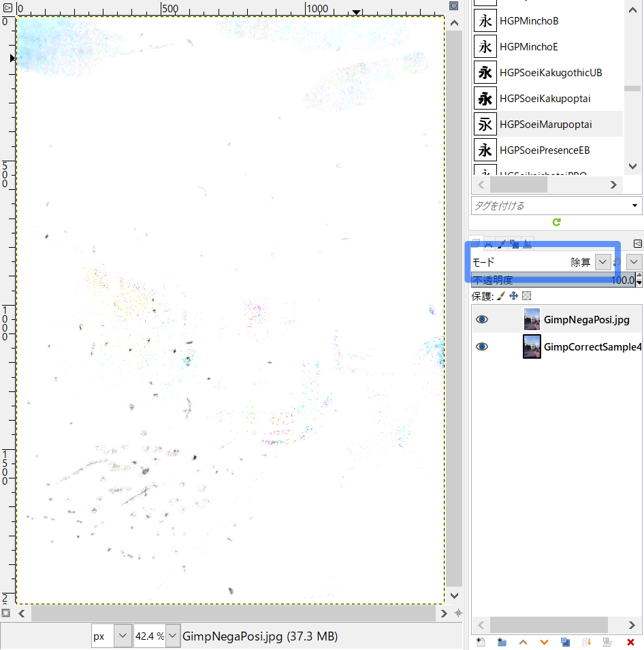The width and height of the screenshot is (644, 650).
Task: Click the font list scroll right arrow
Action: [x=613, y=185]
